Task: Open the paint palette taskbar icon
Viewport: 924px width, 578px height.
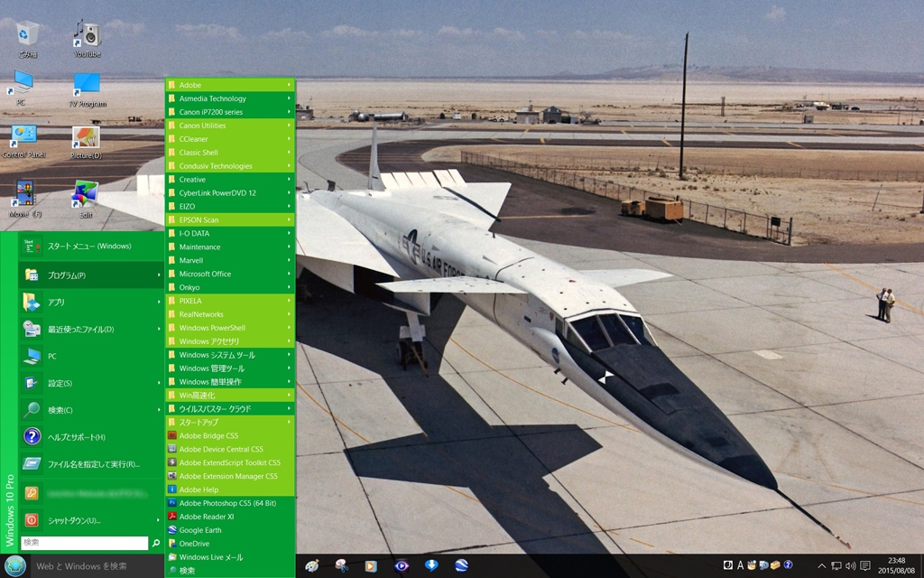Action: 311,566
